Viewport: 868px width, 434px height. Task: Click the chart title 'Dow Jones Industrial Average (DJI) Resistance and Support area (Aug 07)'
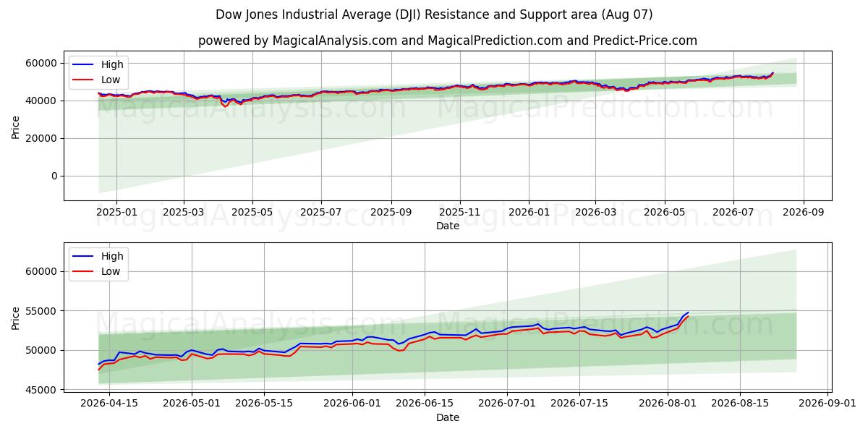pyautogui.click(x=434, y=14)
